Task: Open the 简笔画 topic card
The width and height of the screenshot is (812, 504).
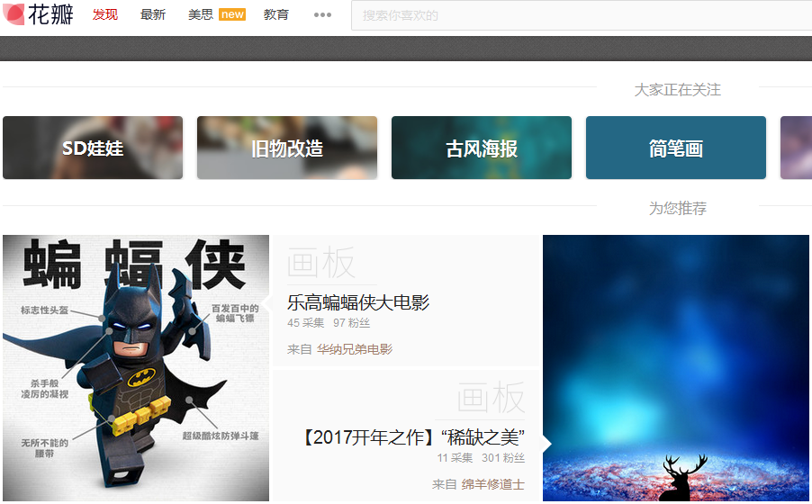Action: tap(676, 148)
